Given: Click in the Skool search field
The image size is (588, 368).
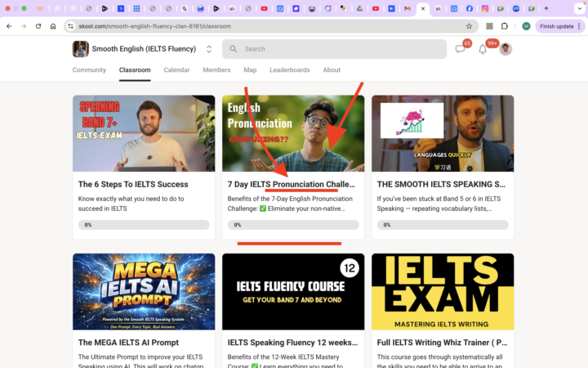Looking at the screenshot, I should pos(335,49).
